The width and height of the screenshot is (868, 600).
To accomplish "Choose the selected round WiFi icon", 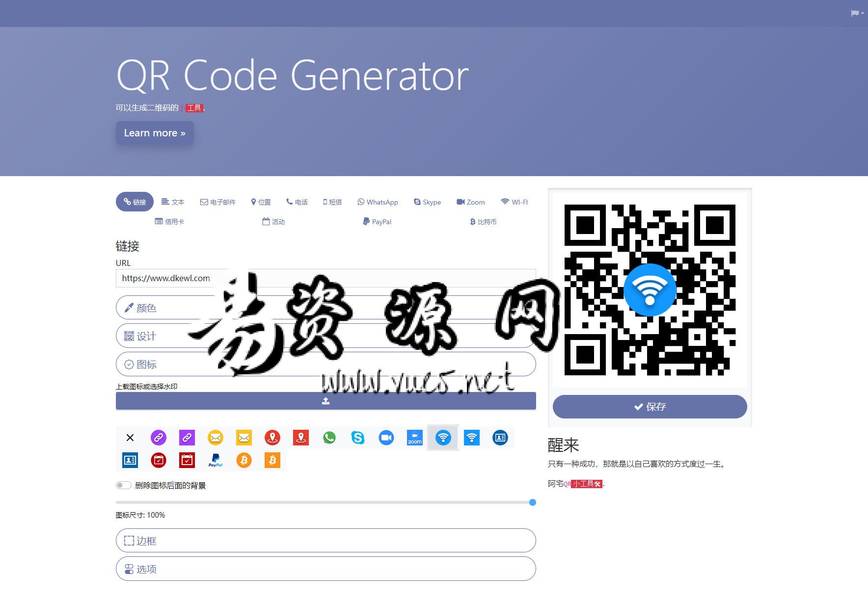I will (443, 438).
